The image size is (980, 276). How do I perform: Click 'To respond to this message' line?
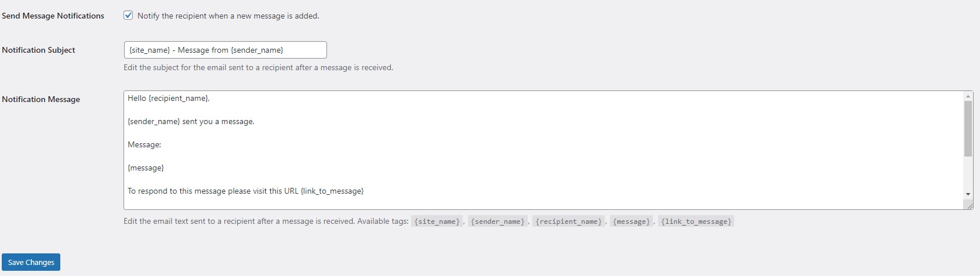pos(245,191)
